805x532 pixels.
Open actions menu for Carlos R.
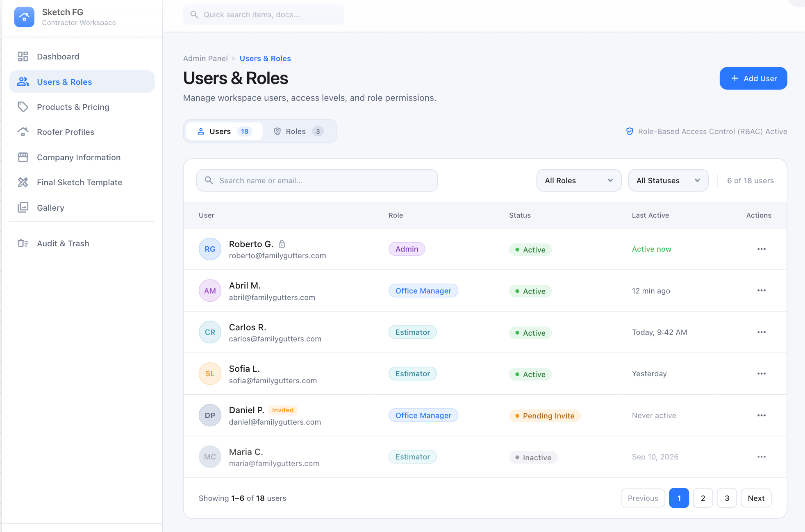pos(762,332)
